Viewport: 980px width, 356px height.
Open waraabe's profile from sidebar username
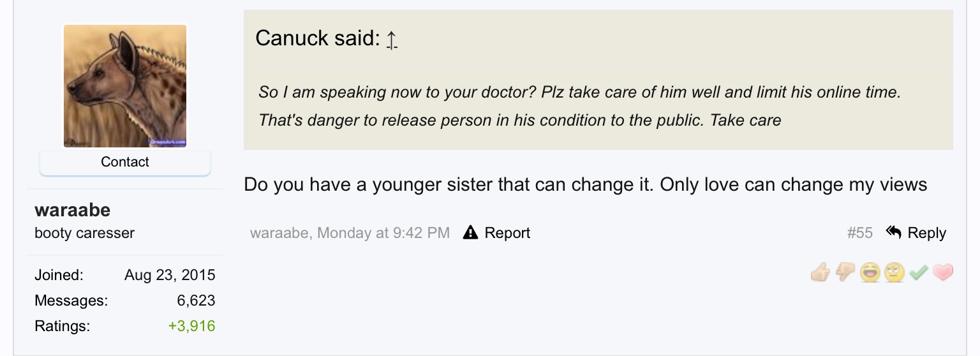72,209
